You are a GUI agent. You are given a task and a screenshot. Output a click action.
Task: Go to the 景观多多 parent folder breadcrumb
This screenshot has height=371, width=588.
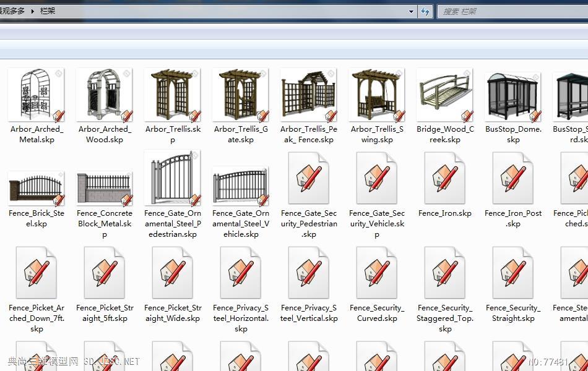tap(12, 11)
